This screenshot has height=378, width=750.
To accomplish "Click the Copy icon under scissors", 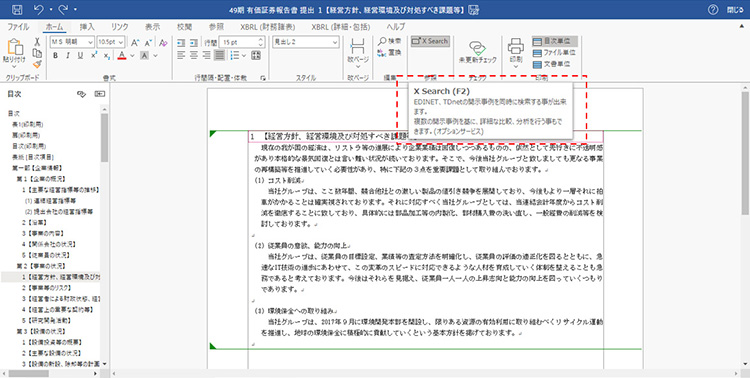I will pyautogui.click(x=37, y=53).
